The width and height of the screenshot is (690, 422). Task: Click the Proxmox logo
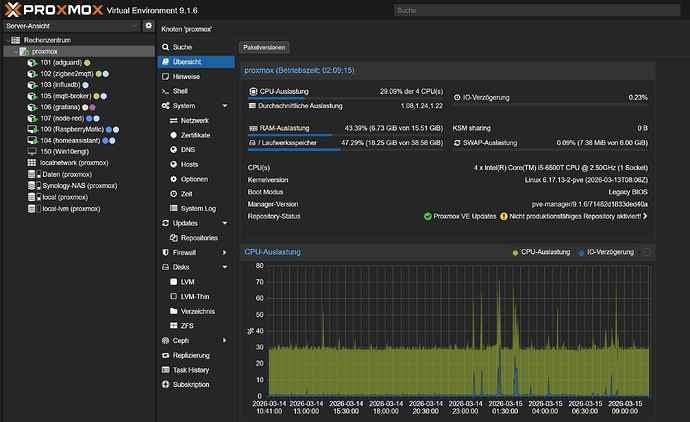click(54, 10)
